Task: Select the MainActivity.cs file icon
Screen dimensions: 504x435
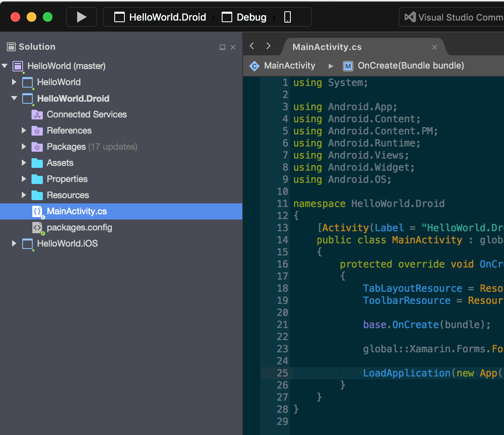Action: pos(38,211)
